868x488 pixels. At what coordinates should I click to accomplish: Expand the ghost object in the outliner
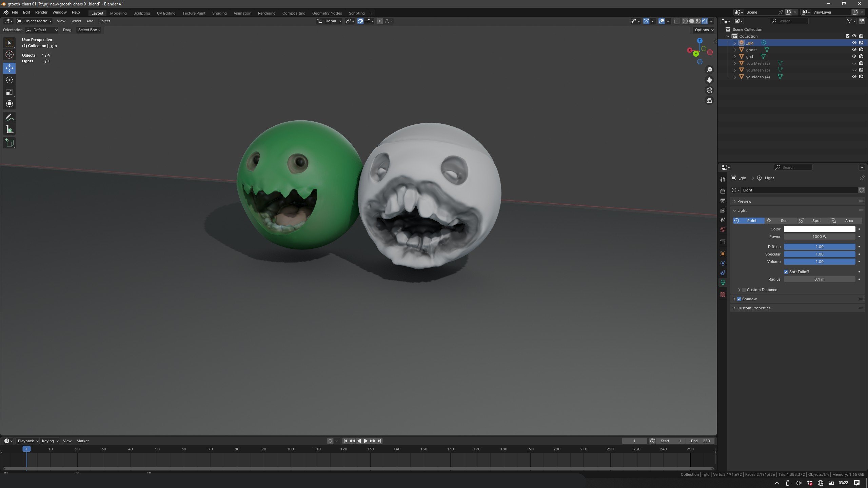pos(735,49)
